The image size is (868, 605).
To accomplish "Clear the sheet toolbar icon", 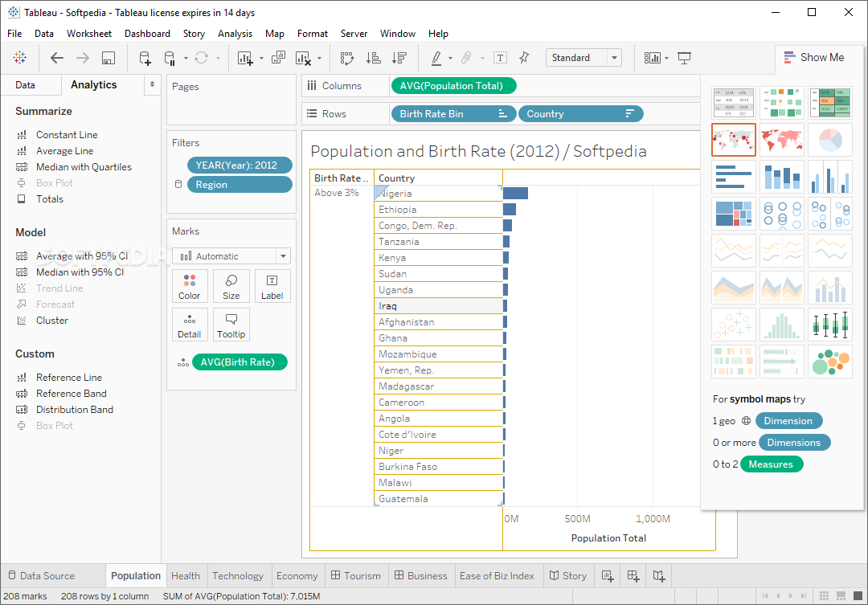I will [x=303, y=58].
